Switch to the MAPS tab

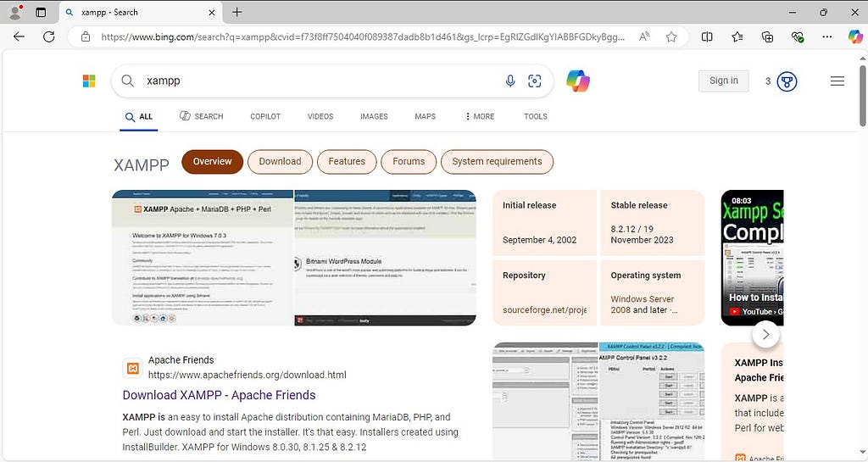[x=426, y=116]
